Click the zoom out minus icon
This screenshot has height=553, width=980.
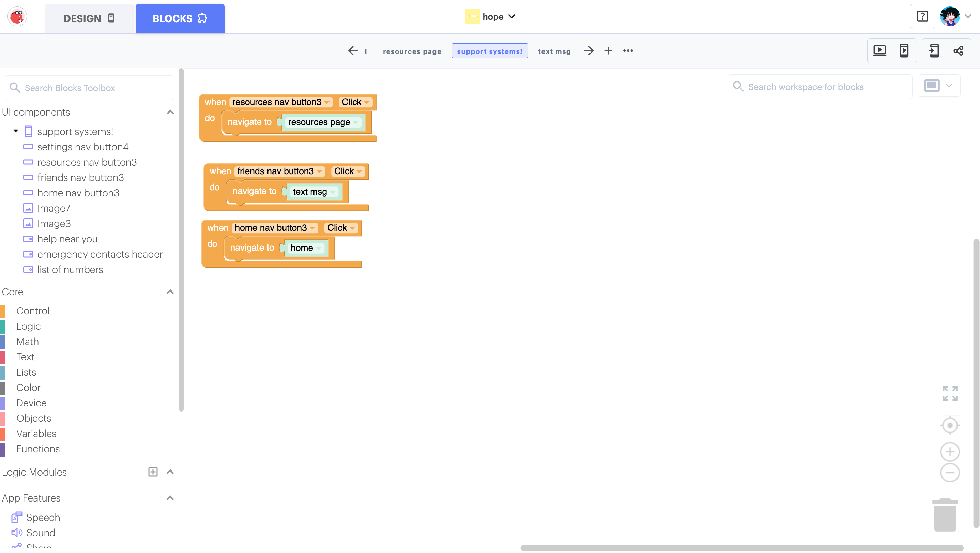[x=950, y=473]
